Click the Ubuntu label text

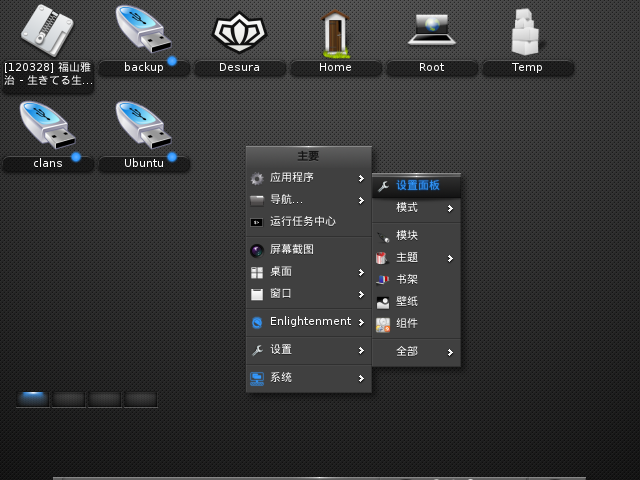click(144, 163)
